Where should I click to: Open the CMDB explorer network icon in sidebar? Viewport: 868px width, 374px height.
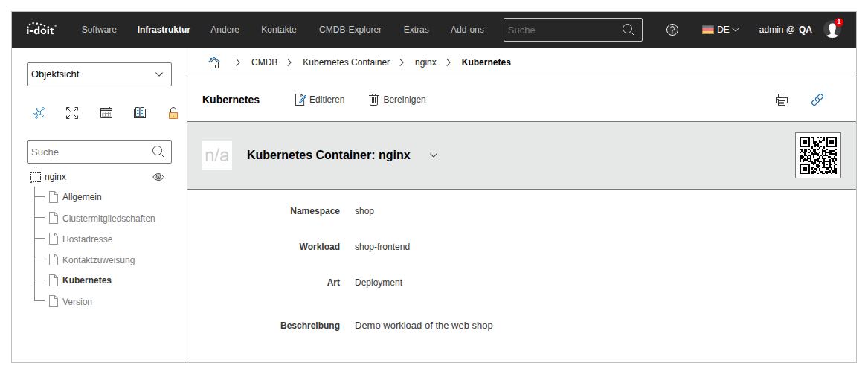pos(39,113)
